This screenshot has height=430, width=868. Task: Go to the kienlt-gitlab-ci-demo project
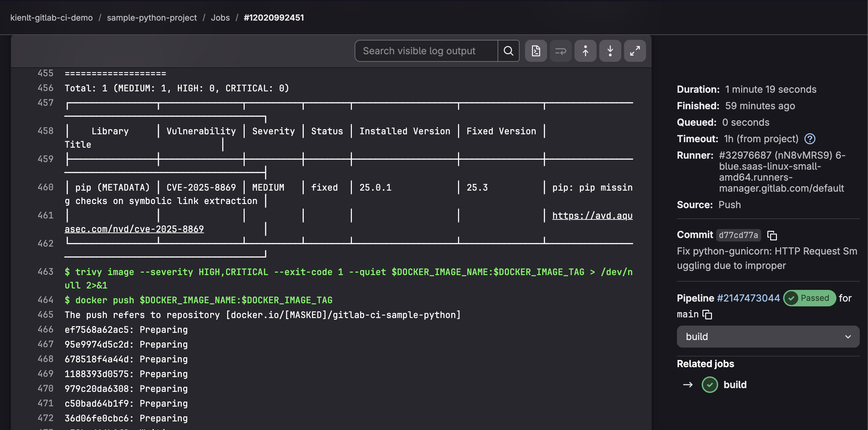click(x=52, y=18)
